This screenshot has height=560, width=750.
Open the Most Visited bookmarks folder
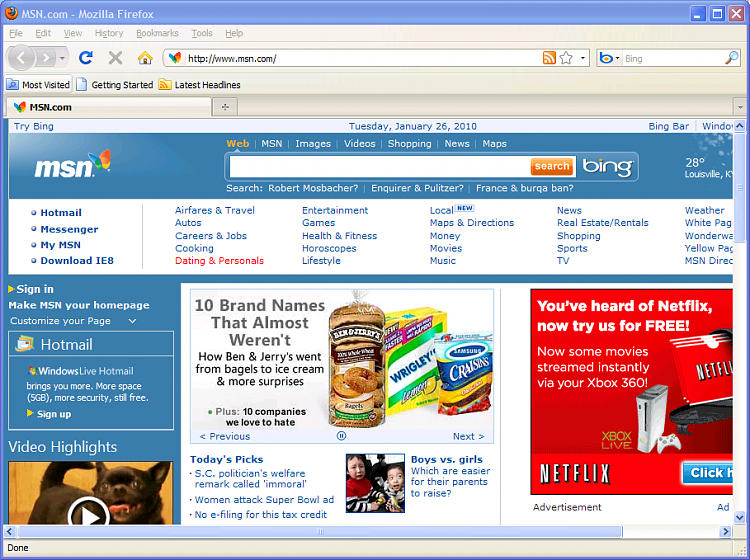coord(38,85)
